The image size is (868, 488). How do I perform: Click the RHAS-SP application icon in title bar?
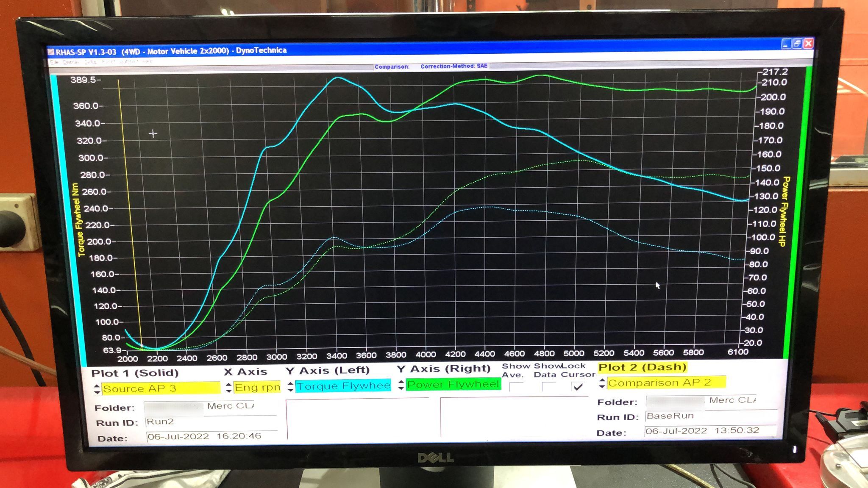click(51, 52)
